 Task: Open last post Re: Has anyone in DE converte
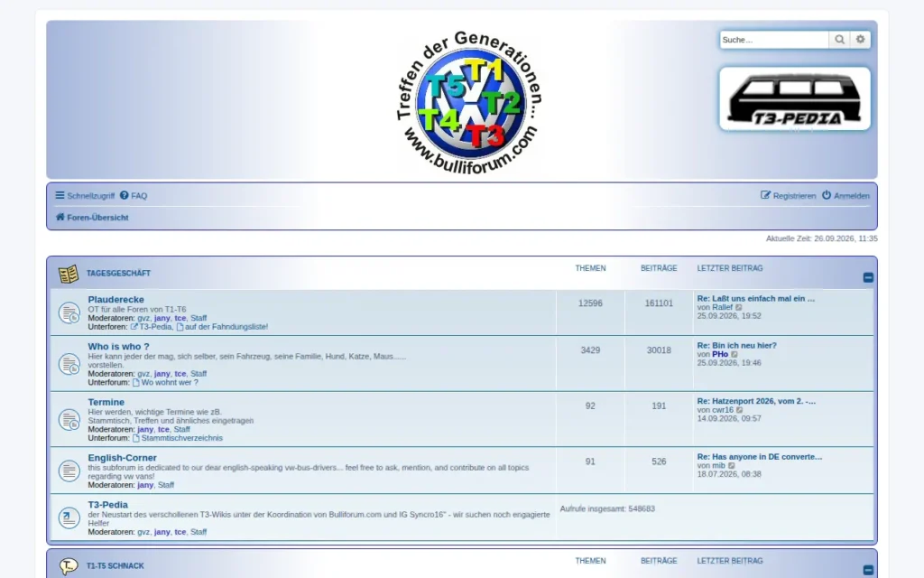coord(760,456)
